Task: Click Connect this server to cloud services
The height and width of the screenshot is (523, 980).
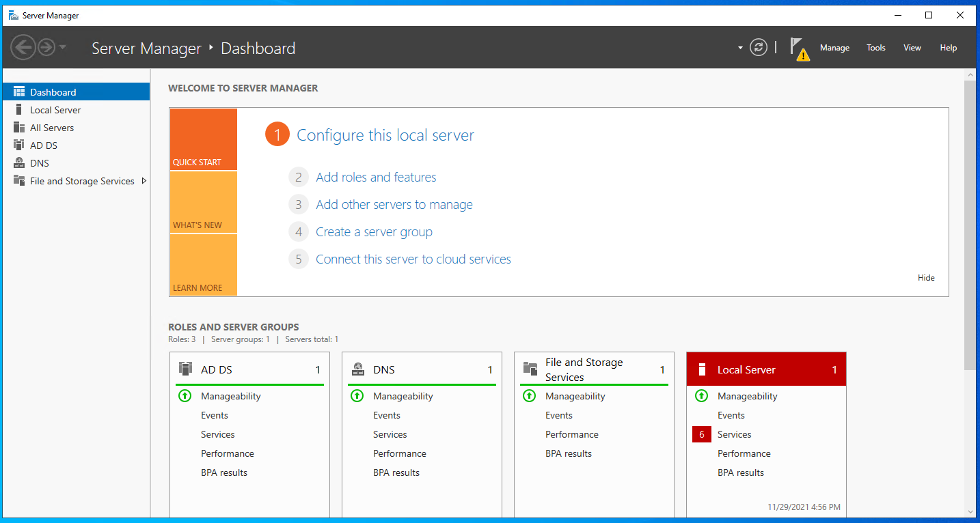Action: point(413,259)
